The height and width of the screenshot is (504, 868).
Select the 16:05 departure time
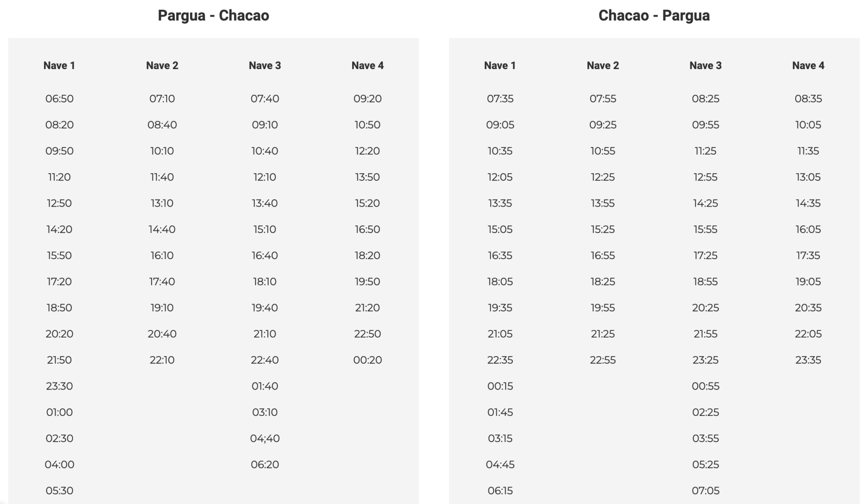pyautogui.click(x=808, y=230)
